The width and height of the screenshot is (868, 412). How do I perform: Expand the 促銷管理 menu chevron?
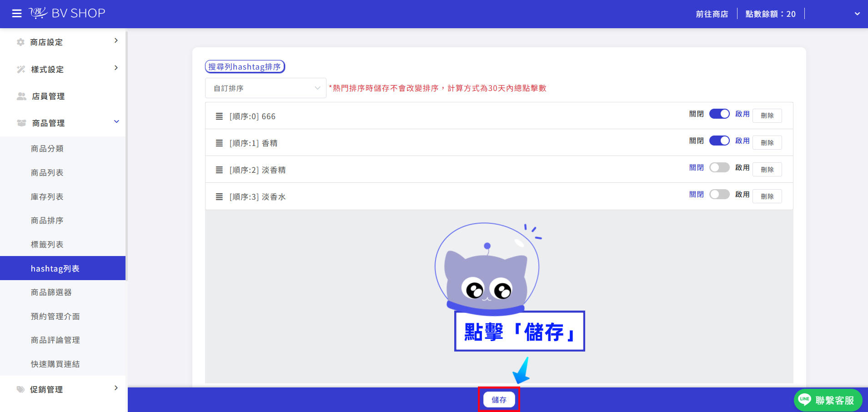[116, 388]
